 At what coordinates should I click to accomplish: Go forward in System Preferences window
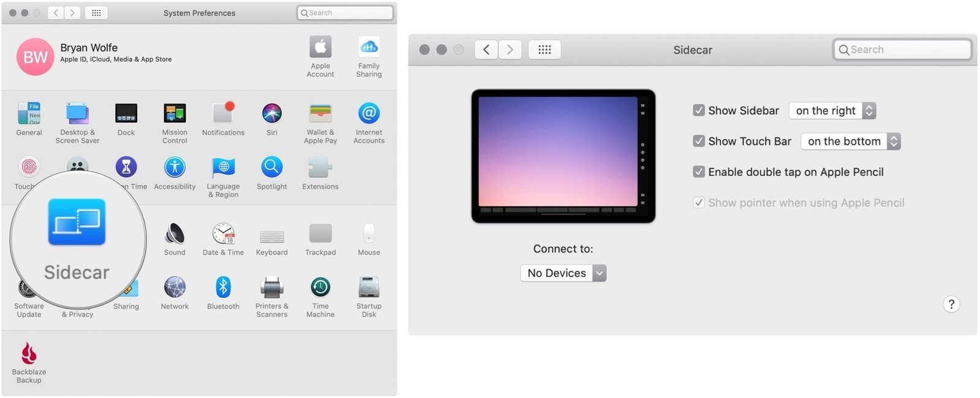(x=72, y=12)
